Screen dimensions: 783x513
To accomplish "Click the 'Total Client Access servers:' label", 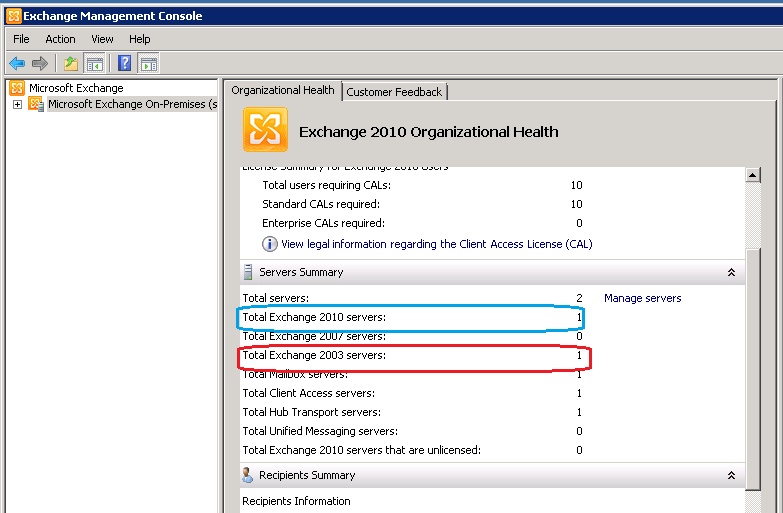I will [309, 393].
